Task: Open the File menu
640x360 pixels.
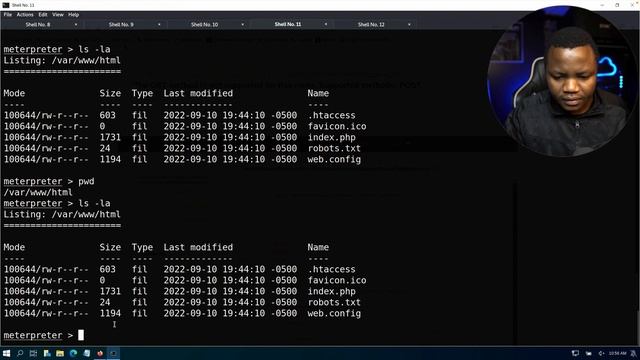Action: (x=7, y=15)
